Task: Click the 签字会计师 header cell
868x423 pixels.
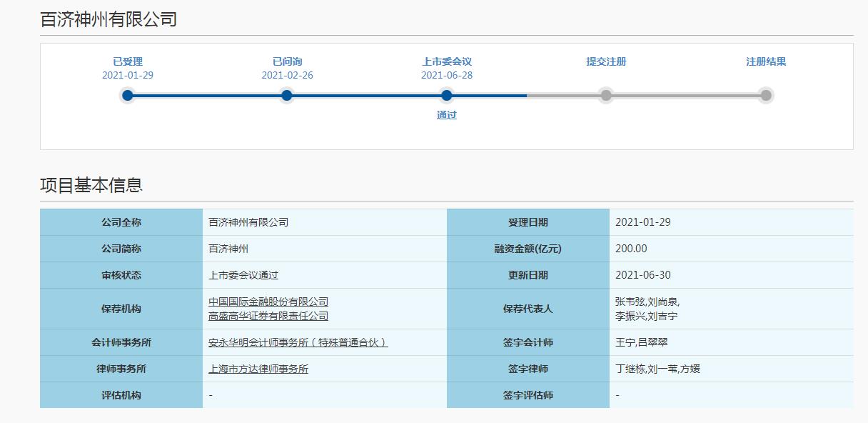Action: click(528, 342)
